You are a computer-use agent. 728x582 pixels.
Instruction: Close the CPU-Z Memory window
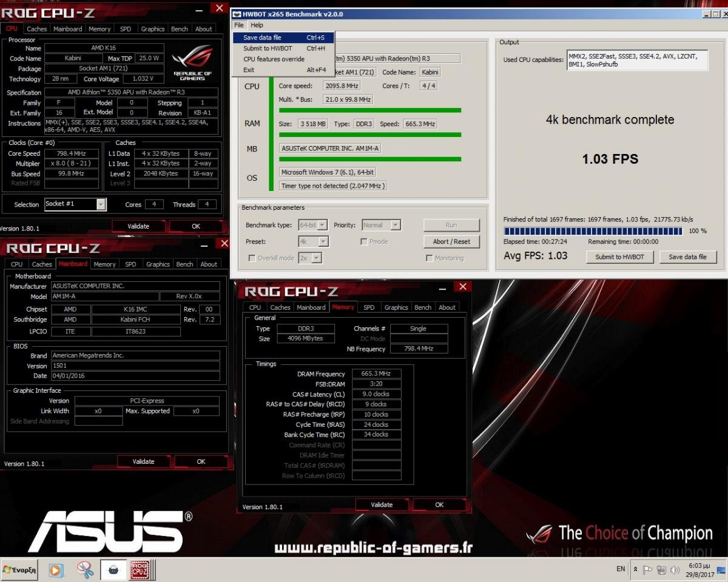click(463, 287)
